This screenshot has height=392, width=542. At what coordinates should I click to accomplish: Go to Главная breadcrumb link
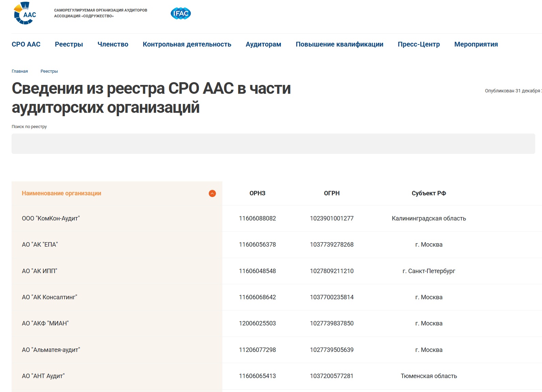(x=20, y=71)
